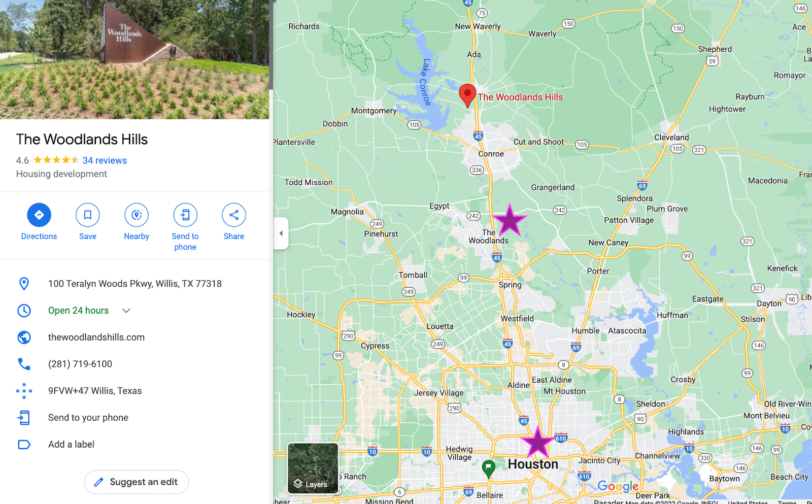Click the purple star above Houston
This screenshot has width=812, height=504.
pyautogui.click(x=537, y=442)
